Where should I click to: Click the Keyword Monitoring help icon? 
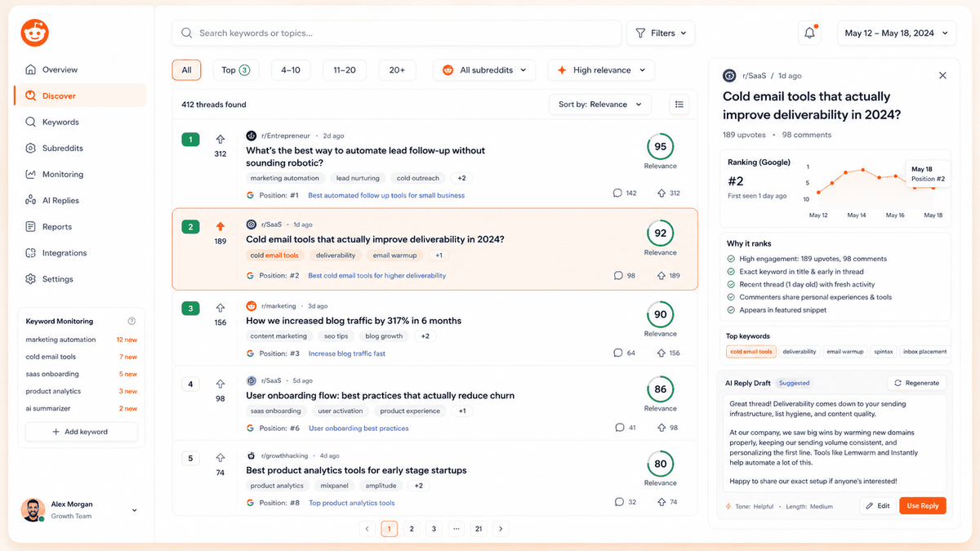(x=131, y=322)
